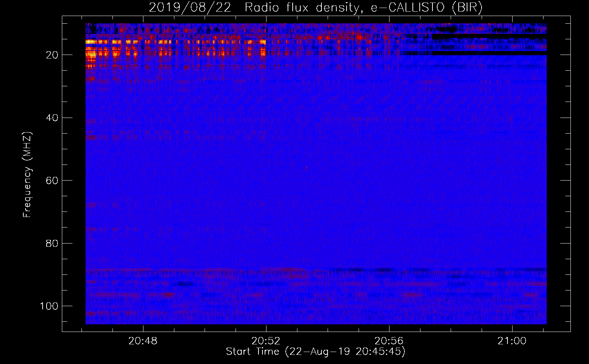Click the 100 frequency axis label
This screenshot has width=589, height=364.
pyautogui.click(x=49, y=306)
